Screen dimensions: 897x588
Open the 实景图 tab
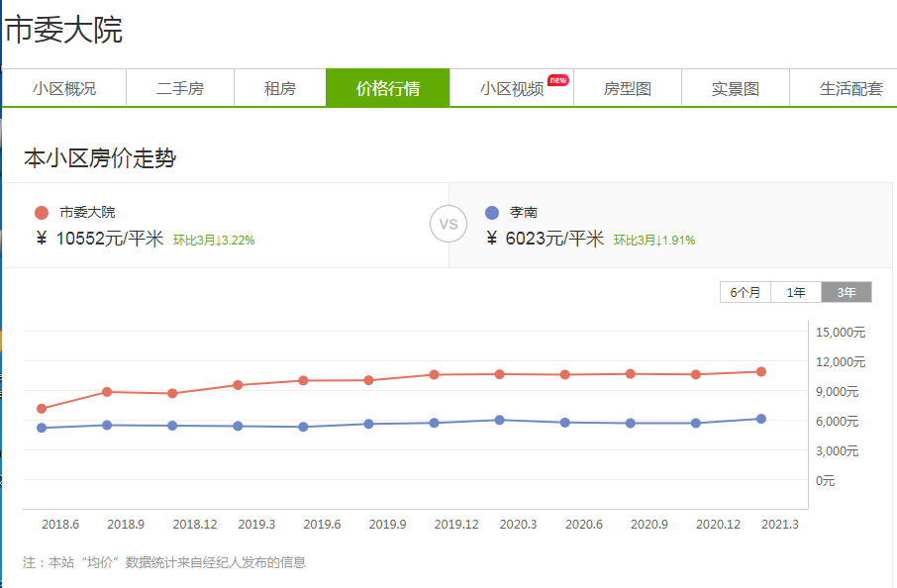pos(736,88)
